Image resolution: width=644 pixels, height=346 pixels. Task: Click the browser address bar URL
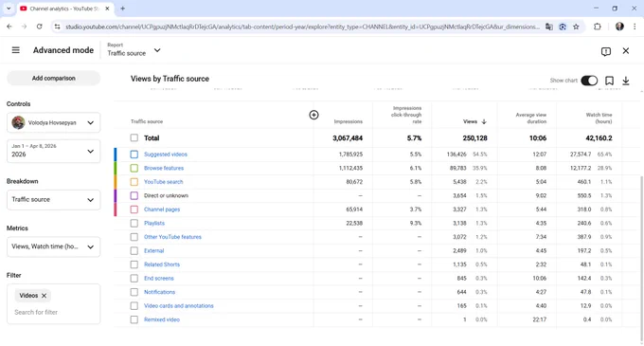coord(302,27)
